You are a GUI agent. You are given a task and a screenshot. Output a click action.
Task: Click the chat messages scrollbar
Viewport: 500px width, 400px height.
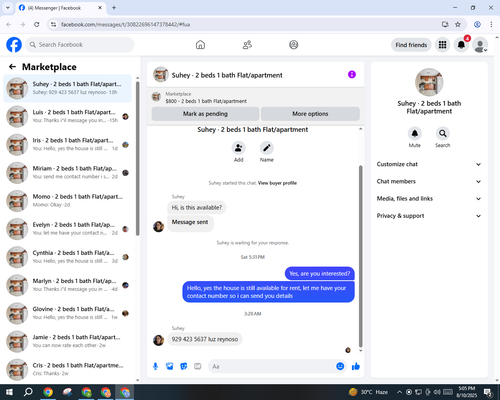(x=360, y=257)
